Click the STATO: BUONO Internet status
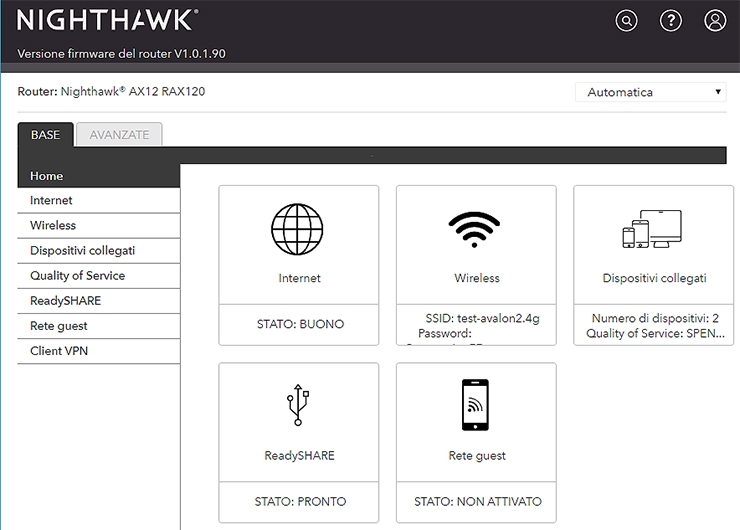 (298, 324)
